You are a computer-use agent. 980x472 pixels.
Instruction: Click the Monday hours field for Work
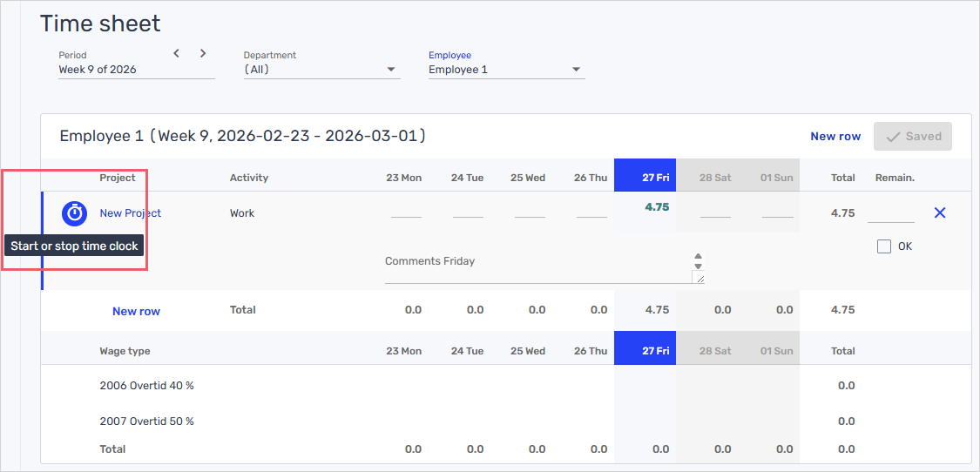406,211
